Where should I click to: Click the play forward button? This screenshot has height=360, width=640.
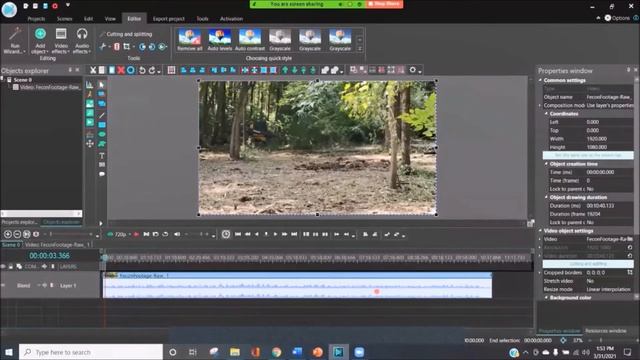tap(276, 234)
